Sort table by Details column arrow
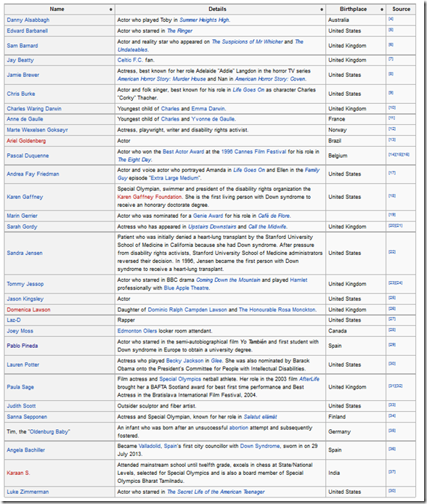Image resolution: width=427 pixels, height=504 pixels. (322, 9)
